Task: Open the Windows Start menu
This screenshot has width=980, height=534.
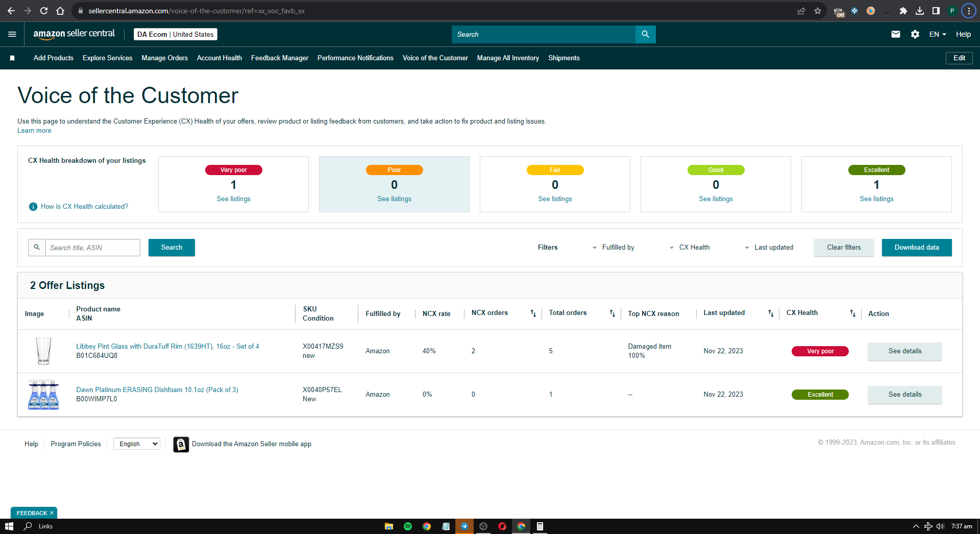Action: click(x=9, y=526)
